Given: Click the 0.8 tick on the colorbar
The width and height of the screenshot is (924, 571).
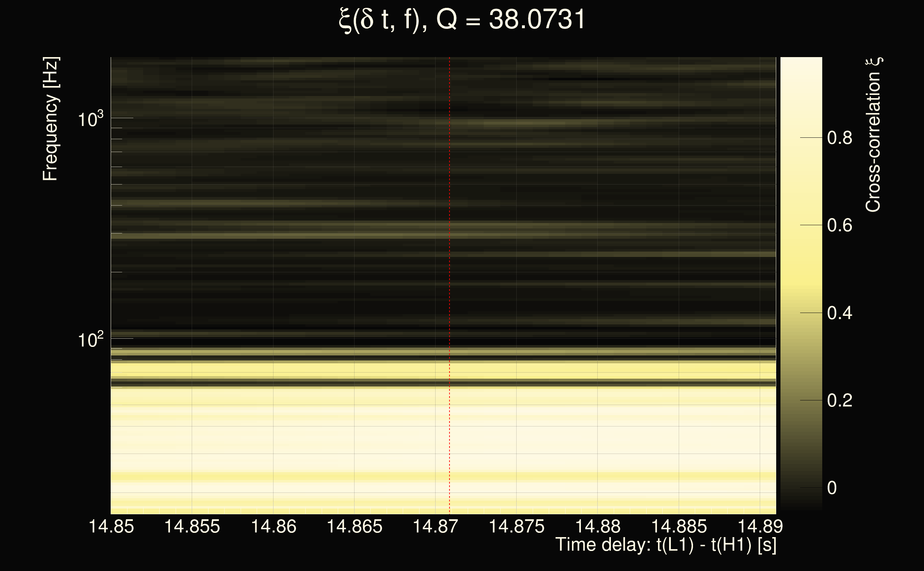Looking at the screenshot, I should (839, 138).
